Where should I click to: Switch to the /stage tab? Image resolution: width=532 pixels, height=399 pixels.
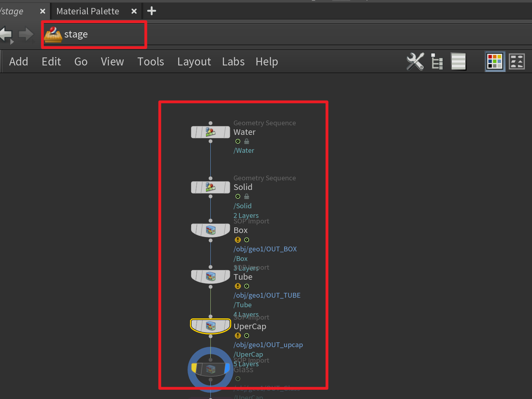12,11
